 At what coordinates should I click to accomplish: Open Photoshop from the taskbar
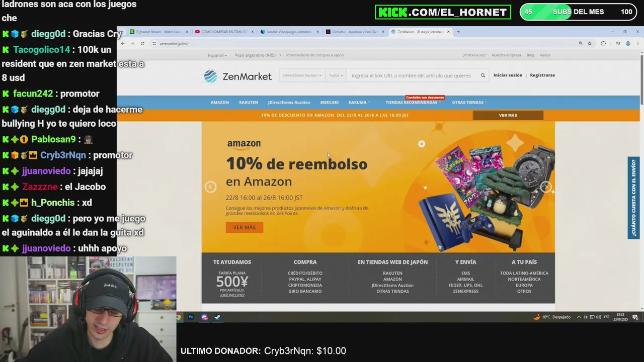pyautogui.click(x=191, y=317)
